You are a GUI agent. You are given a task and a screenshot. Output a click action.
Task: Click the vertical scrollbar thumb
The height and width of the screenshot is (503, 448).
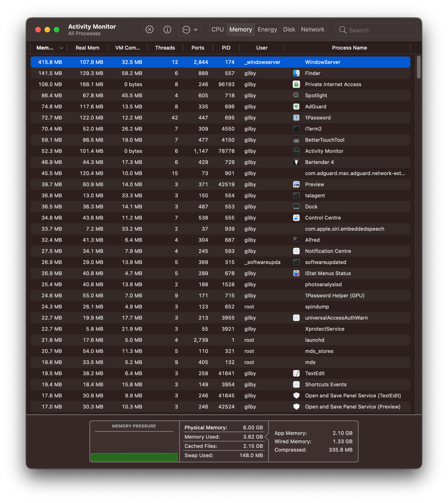tap(419, 67)
